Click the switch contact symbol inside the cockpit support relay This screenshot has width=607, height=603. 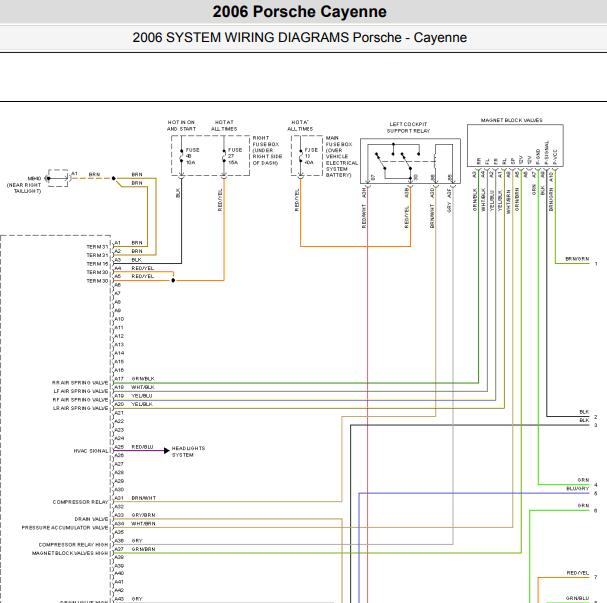pos(393,162)
